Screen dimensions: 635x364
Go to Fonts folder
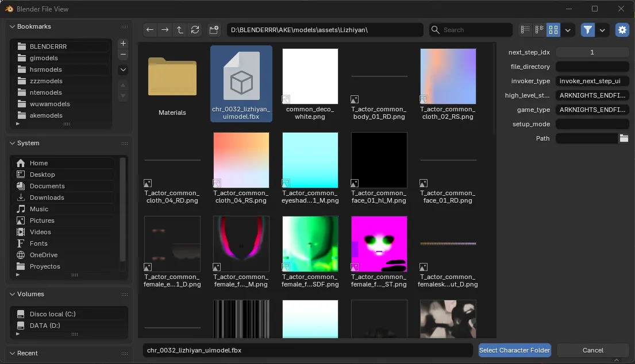tap(65, 243)
